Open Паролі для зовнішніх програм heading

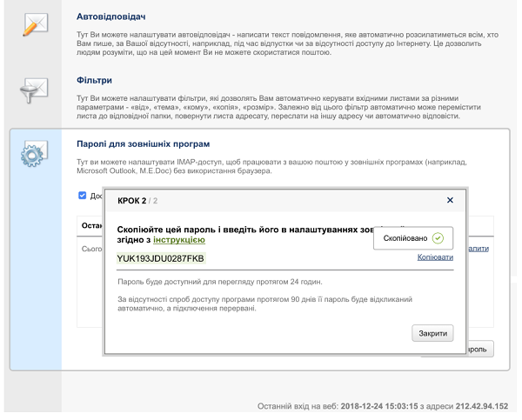click(144, 143)
